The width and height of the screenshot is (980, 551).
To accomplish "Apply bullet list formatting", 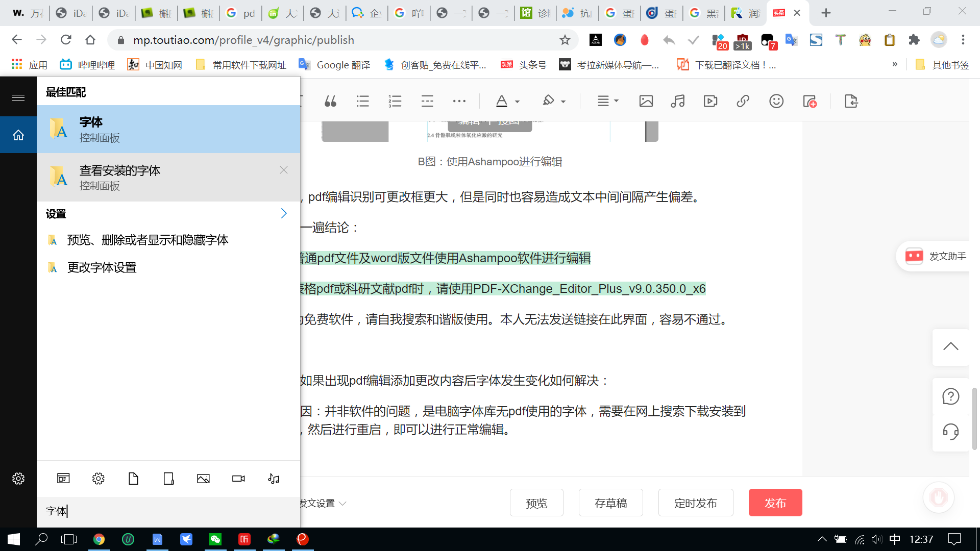I will pos(363,101).
